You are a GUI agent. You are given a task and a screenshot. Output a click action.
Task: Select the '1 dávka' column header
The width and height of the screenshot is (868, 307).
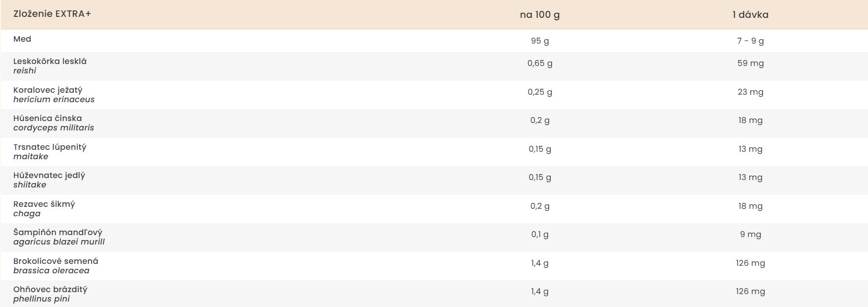pyautogui.click(x=751, y=15)
